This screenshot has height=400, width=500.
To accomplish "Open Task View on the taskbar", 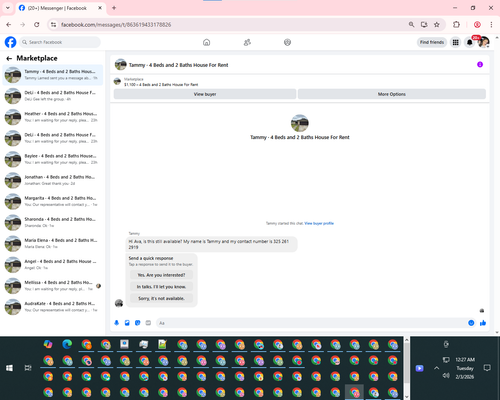I will coord(28,368).
